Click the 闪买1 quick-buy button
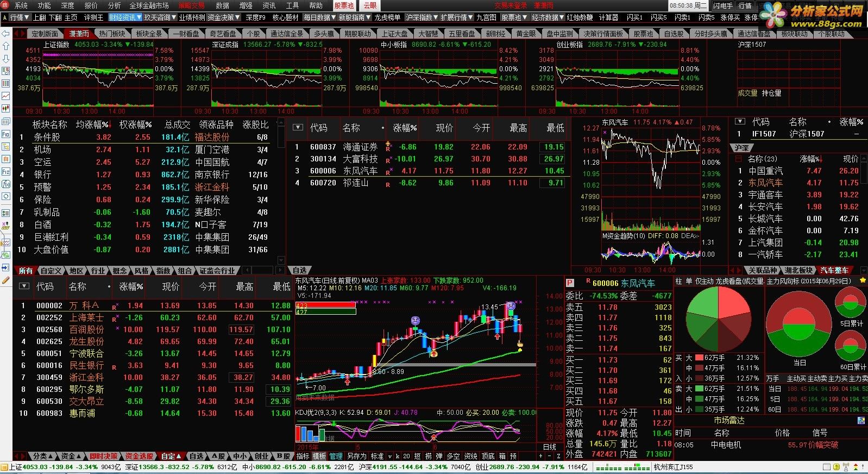The image size is (868, 474). pyautogui.click(x=634, y=17)
